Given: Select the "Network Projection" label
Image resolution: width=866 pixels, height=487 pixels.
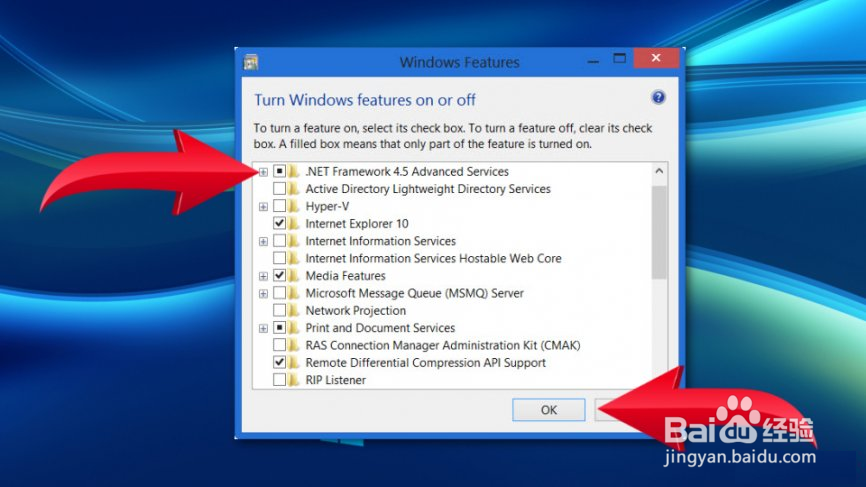Looking at the screenshot, I should coord(356,310).
